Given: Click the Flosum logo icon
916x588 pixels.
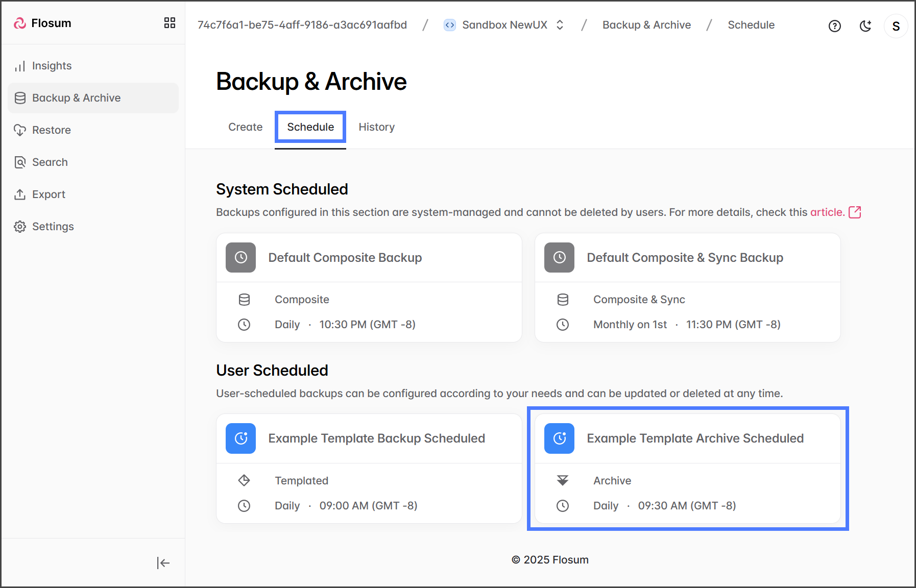Looking at the screenshot, I should click(20, 23).
